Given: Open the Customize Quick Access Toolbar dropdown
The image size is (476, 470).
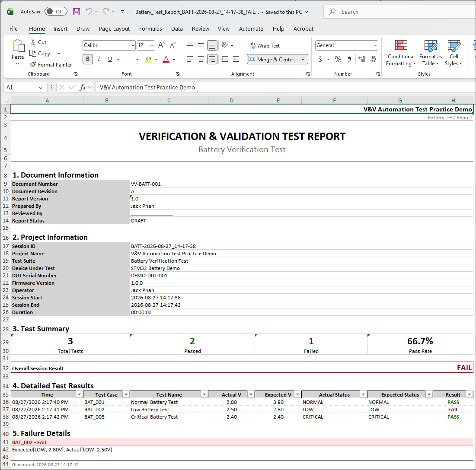Looking at the screenshot, I should pyautogui.click(x=123, y=12).
